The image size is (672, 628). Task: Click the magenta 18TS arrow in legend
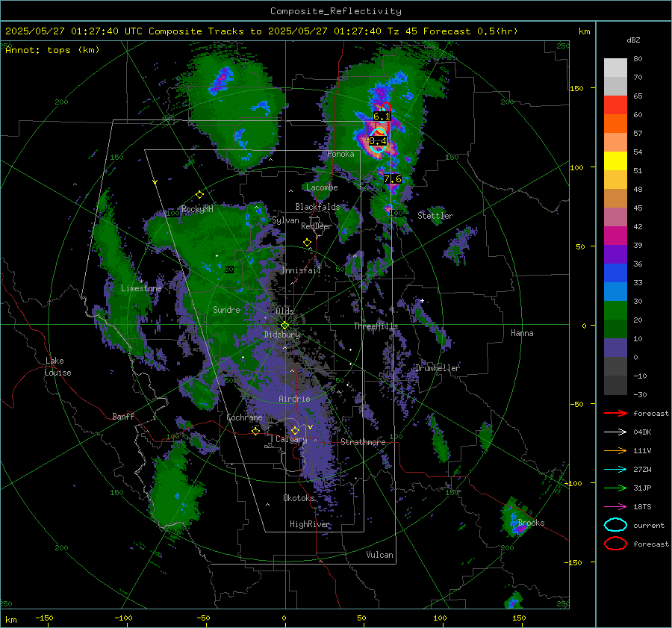point(615,507)
